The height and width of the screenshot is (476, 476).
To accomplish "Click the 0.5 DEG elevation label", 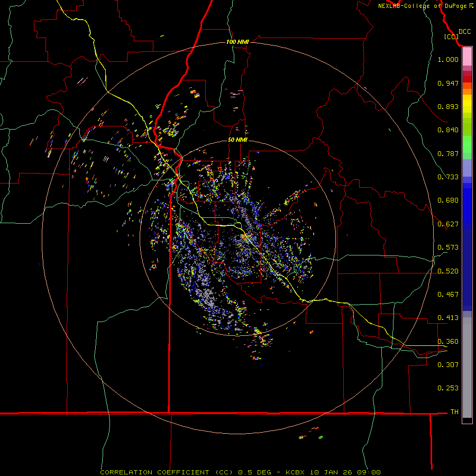I will pos(254,472).
